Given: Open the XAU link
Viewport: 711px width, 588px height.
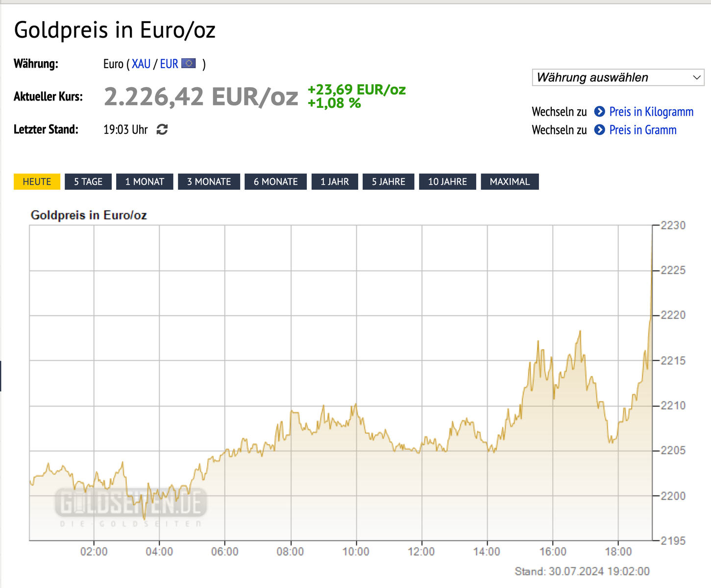Looking at the screenshot, I should (x=141, y=64).
